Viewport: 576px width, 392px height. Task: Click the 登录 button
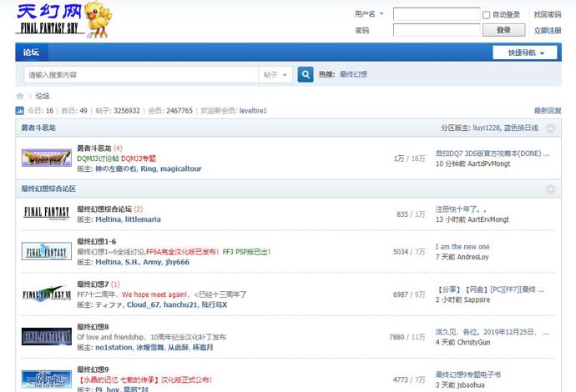(503, 30)
